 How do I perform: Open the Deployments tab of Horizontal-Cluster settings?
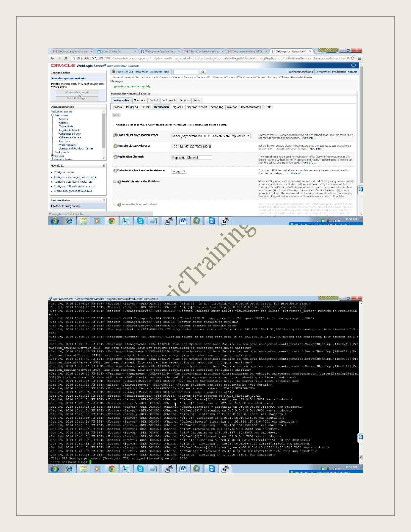pos(169,100)
